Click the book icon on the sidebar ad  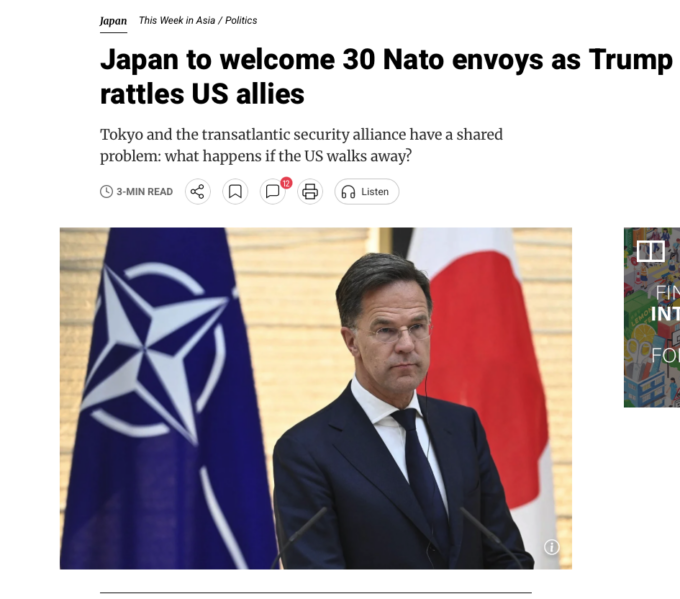click(651, 250)
